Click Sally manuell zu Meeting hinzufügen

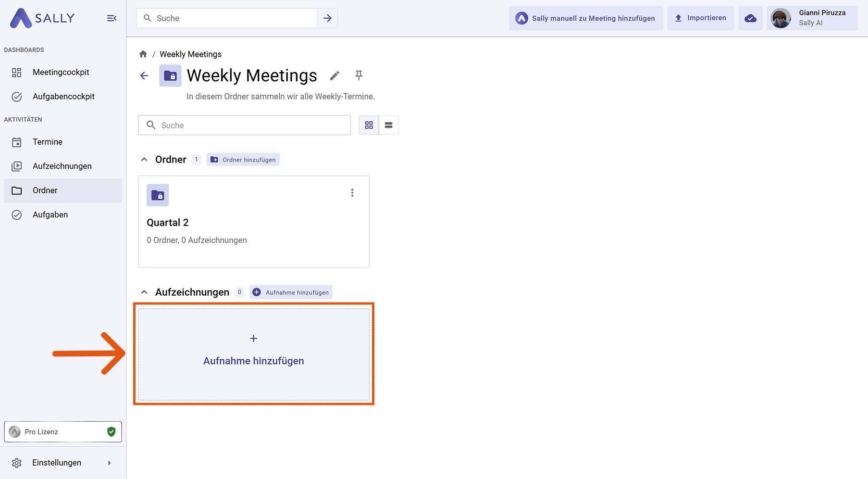coord(586,18)
